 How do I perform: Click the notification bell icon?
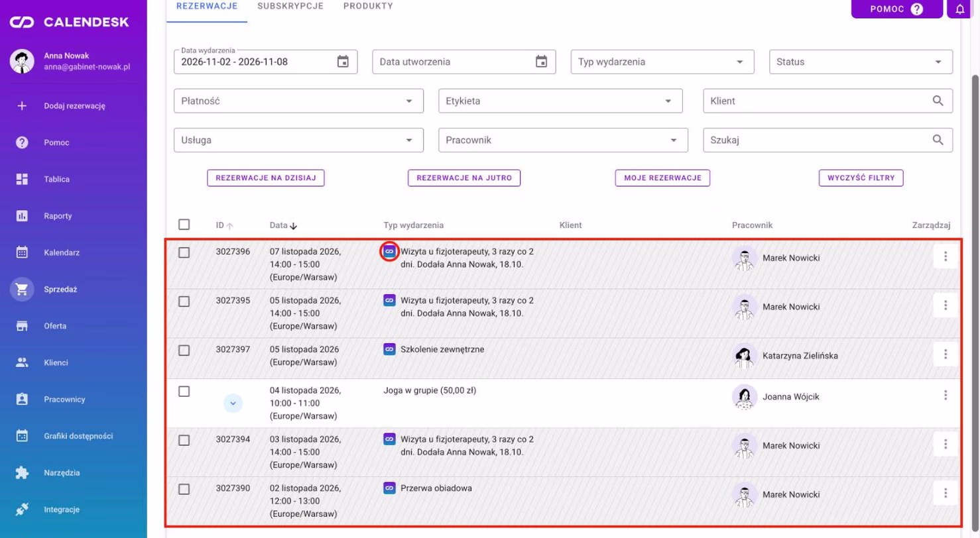click(x=960, y=9)
